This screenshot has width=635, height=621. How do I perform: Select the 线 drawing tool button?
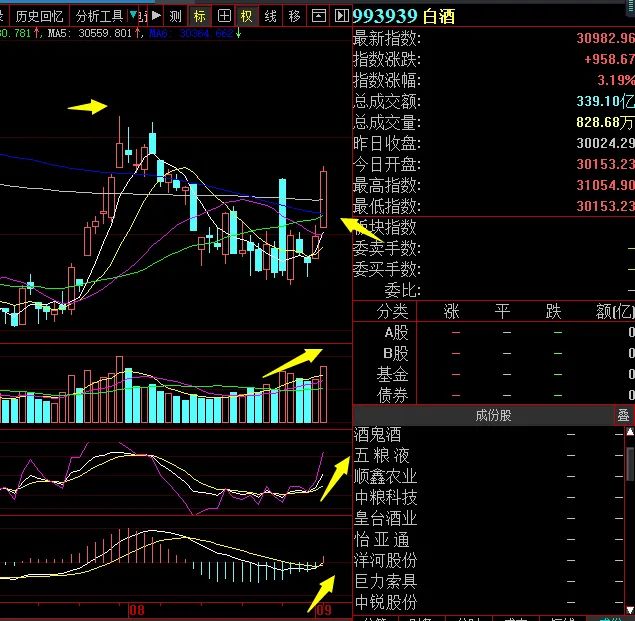tap(270, 16)
